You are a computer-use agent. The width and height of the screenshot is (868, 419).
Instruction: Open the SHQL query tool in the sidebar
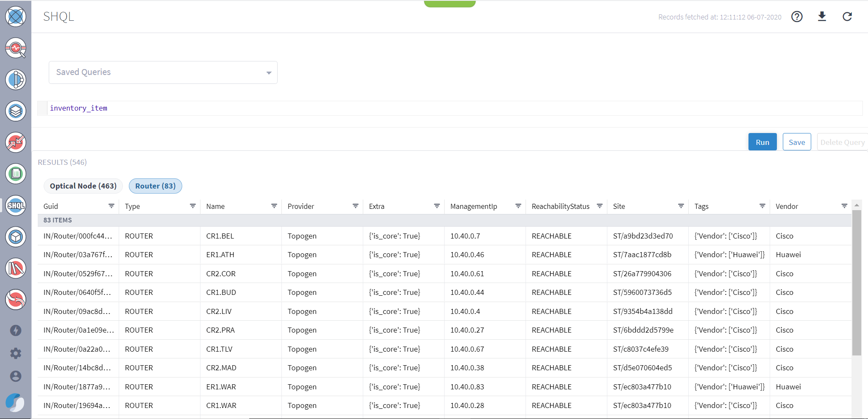(x=15, y=205)
